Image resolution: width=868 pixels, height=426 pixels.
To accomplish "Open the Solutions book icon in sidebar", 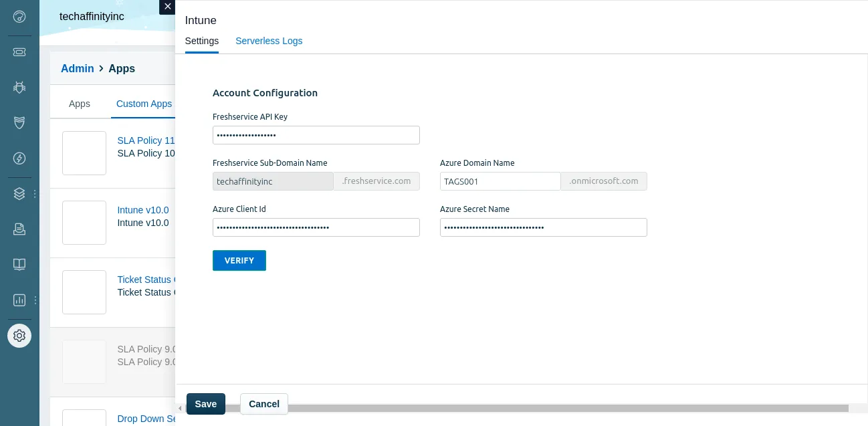I will [x=19, y=264].
